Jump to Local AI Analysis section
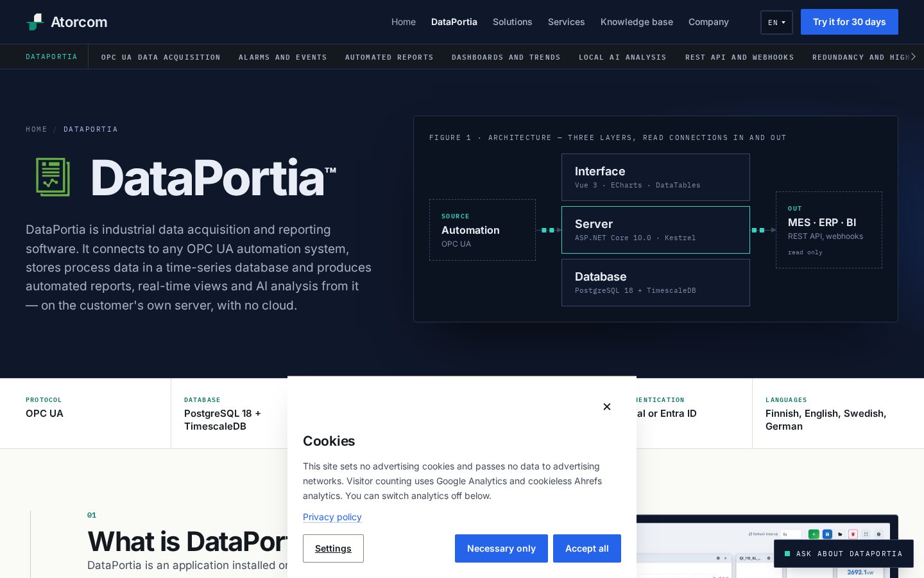The height and width of the screenshot is (578, 924). pyautogui.click(x=622, y=57)
